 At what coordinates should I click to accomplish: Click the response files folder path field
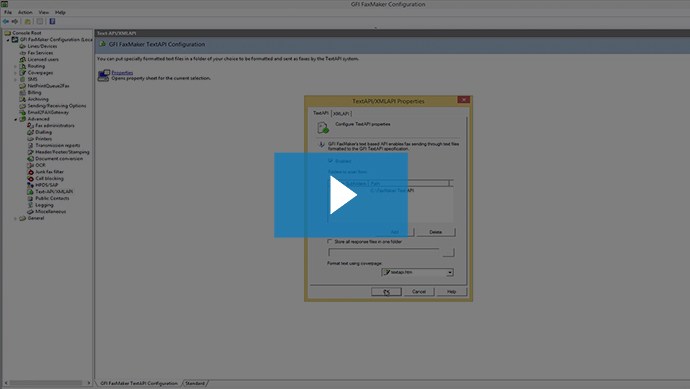click(383, 252)
